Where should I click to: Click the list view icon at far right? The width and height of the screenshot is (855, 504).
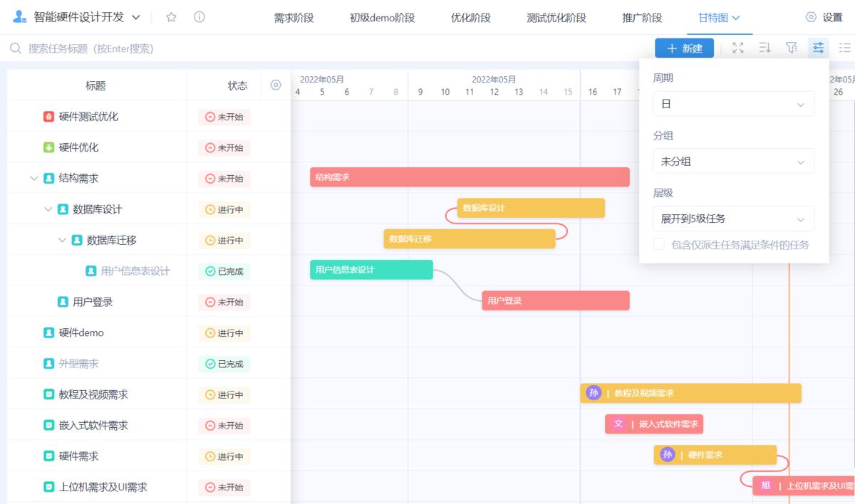[x=844, y=48]
